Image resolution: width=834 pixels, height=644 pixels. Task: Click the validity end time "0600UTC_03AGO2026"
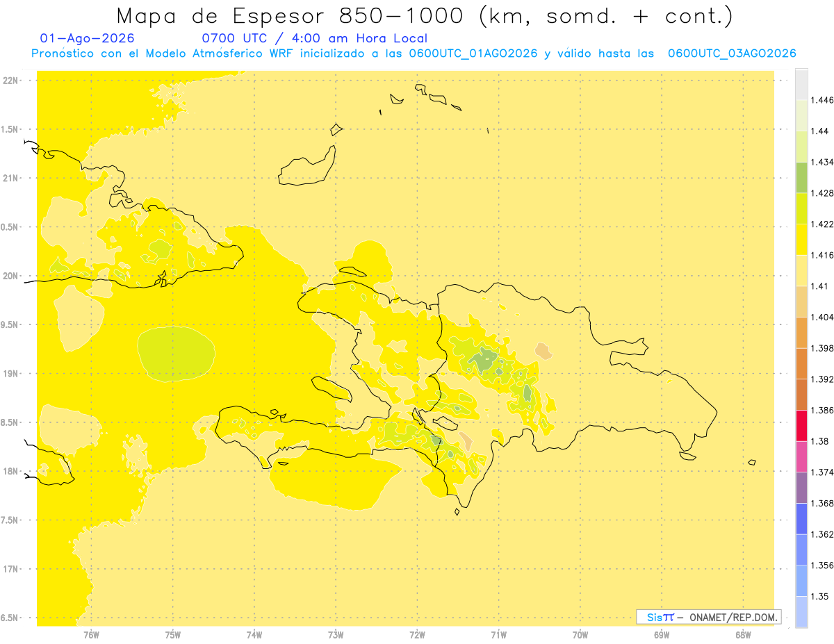point(732,53)
